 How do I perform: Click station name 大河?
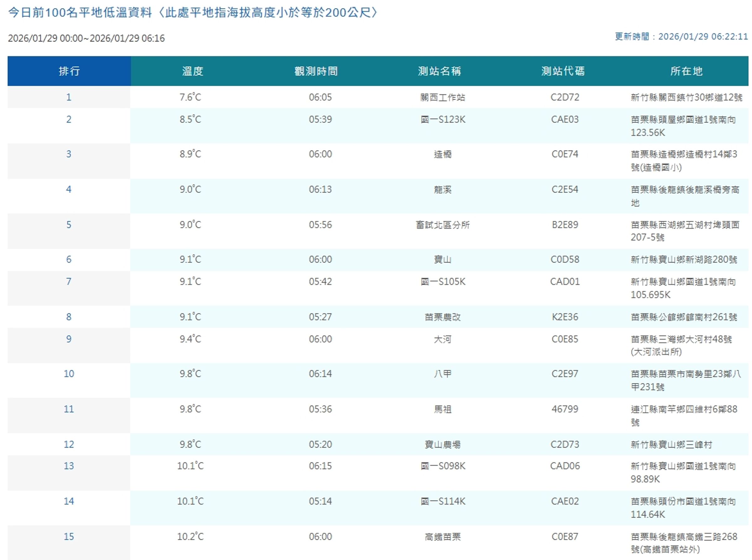point(443,339)
